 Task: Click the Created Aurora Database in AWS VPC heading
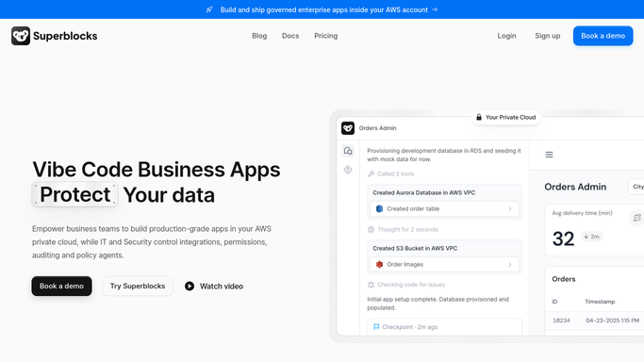point(424,192)
